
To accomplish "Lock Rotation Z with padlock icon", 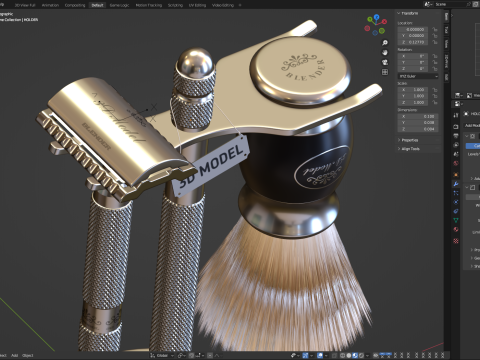I will pyautogui.click(x=435, y=69).
